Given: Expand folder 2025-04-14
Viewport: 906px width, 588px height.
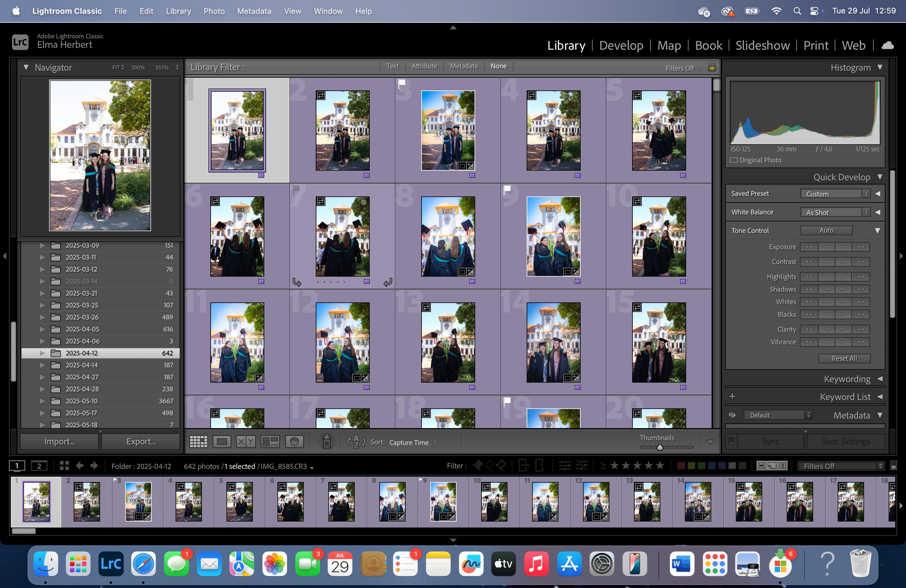Looking at the screenshot, I should (x=42, y=365).
